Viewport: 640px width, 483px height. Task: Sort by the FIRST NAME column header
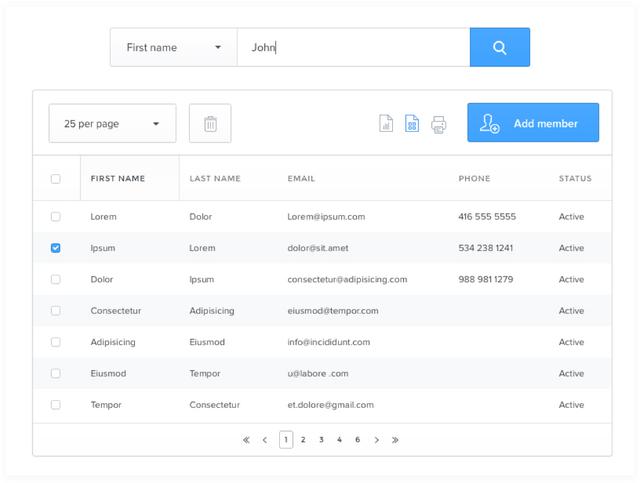pyautogui.click(x=118, y=179)
